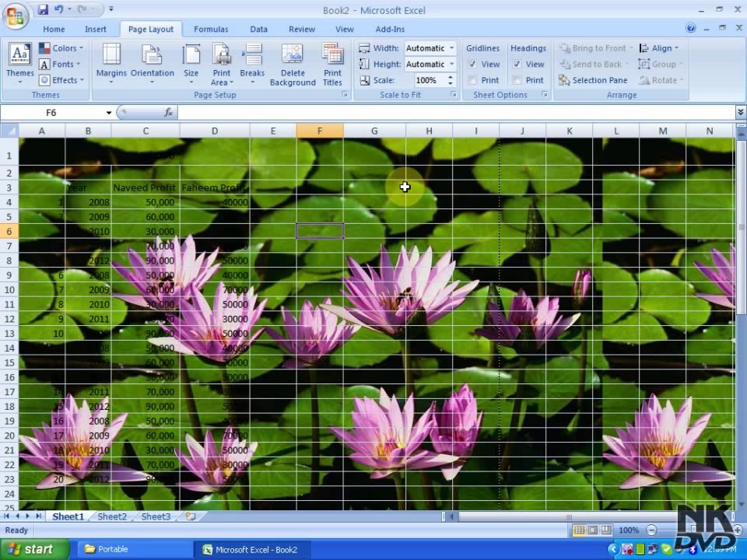Click the Insert Function fx icon

(168, 112)
